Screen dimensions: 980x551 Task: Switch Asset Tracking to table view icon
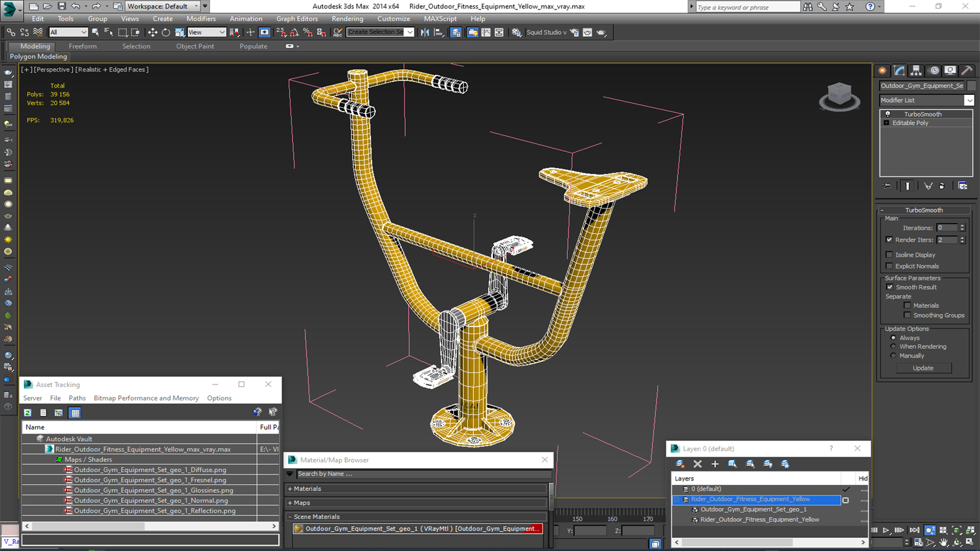pyautogui.click(x=75, y=413)
